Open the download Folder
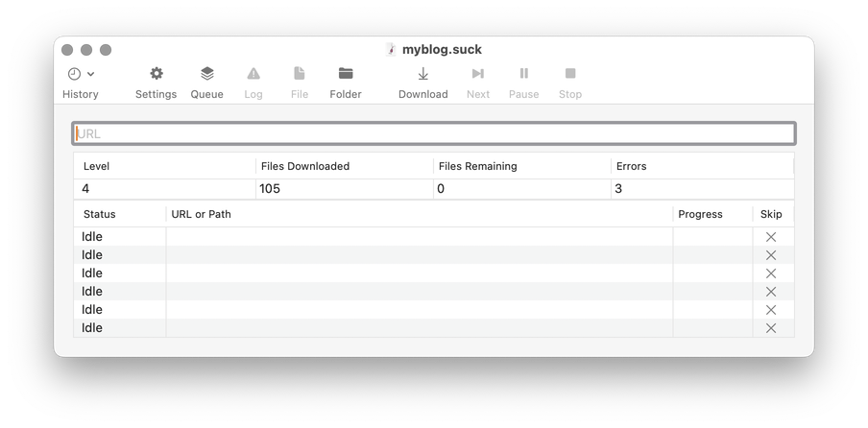Image resolution: width=868 pixels, height=428 pixels. coord(346,74)
